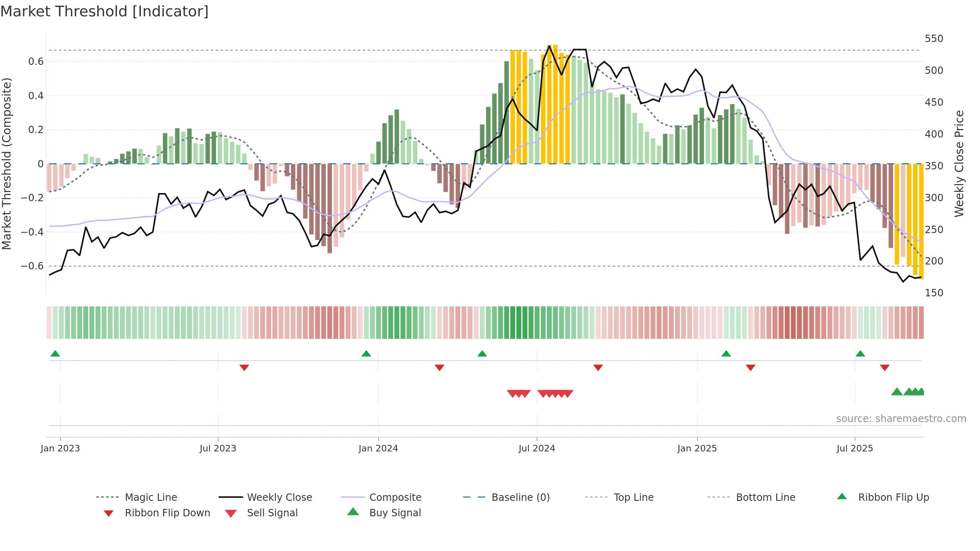Image resolution: width=980 pixels, height=551 pixels.
Task: Click the Weekly Close Price axis title
Action: point(959,164)
